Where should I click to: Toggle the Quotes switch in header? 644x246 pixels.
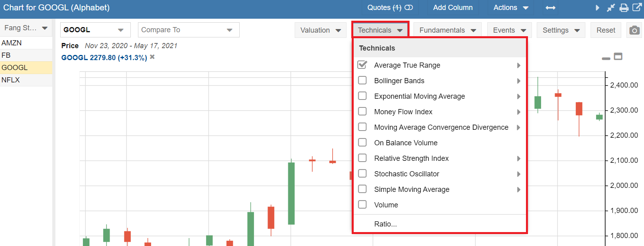(x=409, y=8)
